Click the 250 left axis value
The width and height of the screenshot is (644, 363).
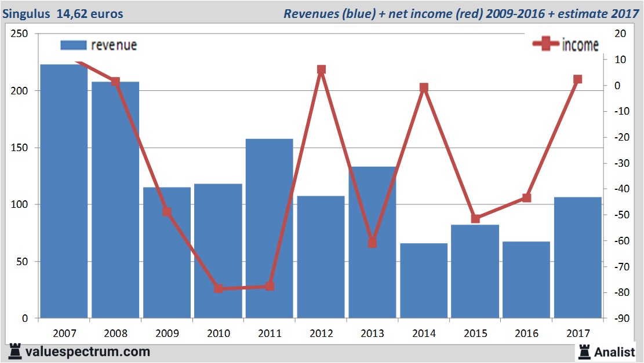pyautogui.click(x=19, y=34)
